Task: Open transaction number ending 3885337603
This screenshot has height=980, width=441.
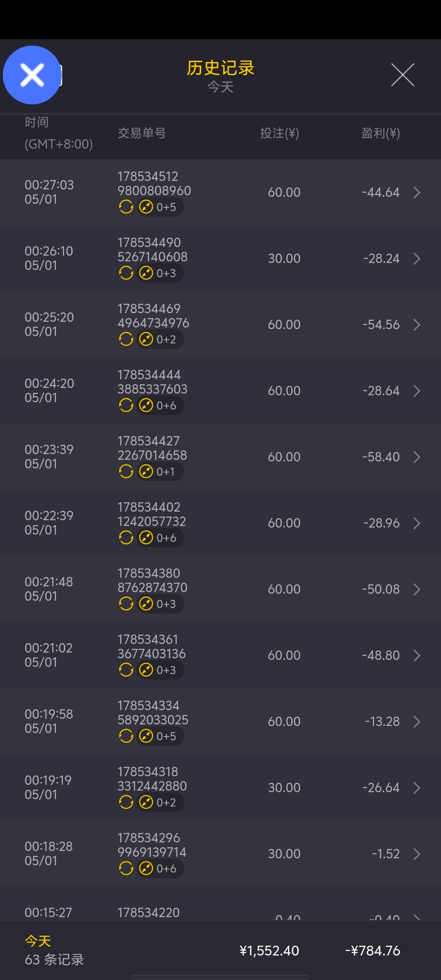Action: pyautogui.click(x=152, y=382)
